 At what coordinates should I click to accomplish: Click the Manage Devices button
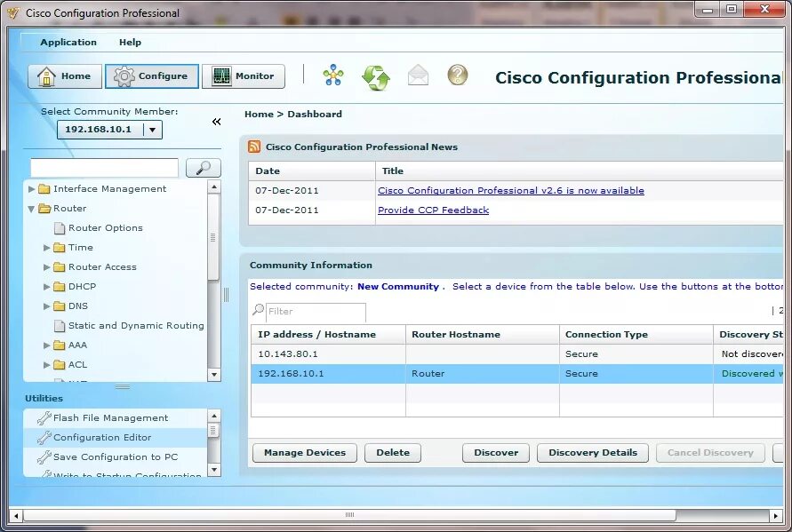[305, 453]
